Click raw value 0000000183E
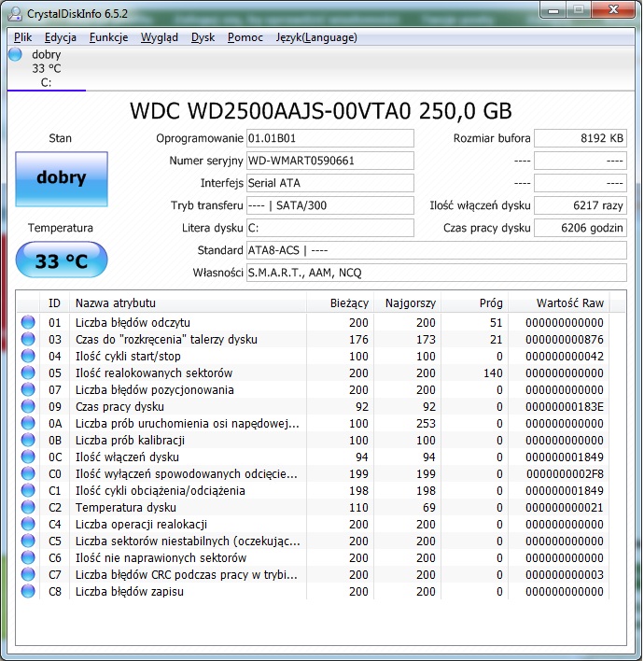644x661 pixels. coord(565,407)
